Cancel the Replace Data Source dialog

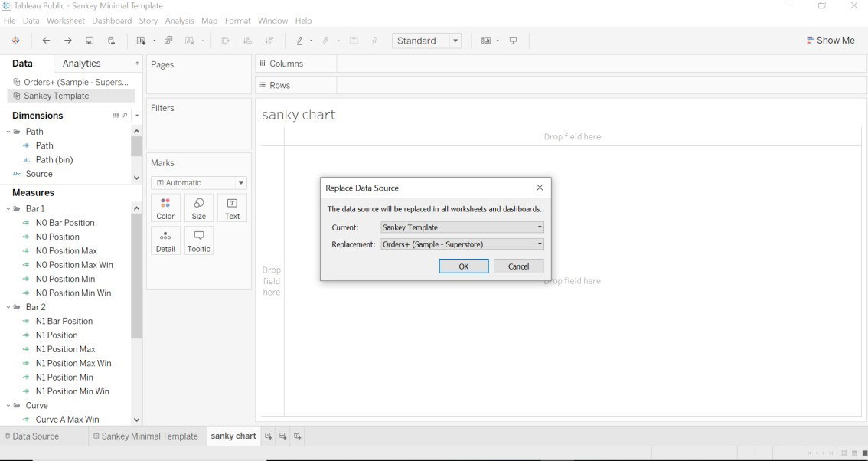pos(518,266)
